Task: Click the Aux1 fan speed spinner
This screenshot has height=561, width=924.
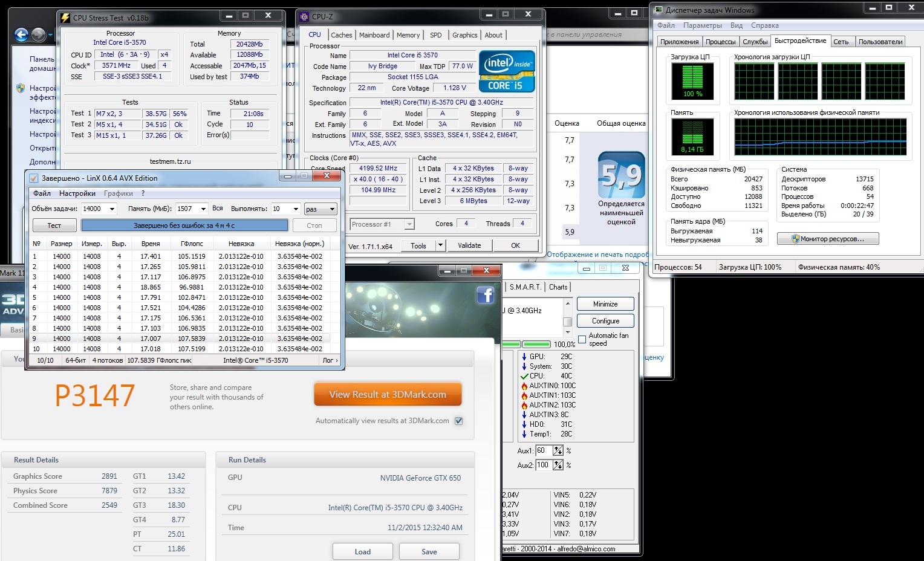Action: tap(558, 450)
